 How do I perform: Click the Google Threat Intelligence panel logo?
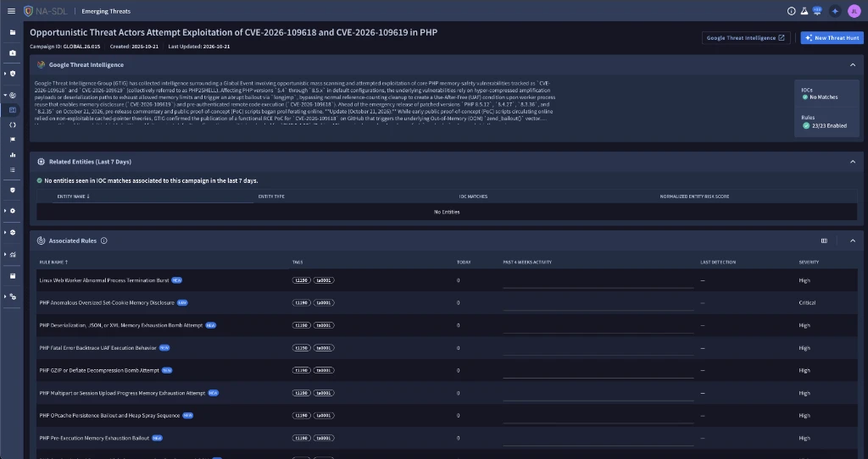click(x=41, y=64)
